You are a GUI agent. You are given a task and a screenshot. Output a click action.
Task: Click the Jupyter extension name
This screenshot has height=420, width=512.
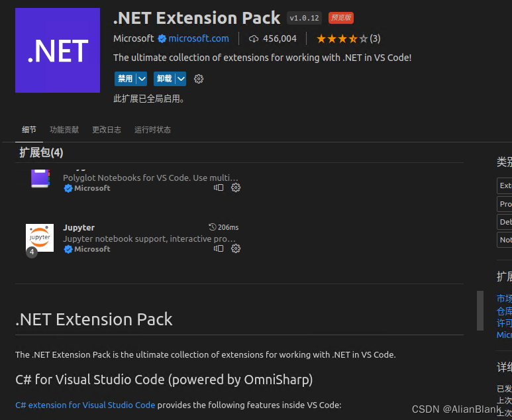pos(79,227)
